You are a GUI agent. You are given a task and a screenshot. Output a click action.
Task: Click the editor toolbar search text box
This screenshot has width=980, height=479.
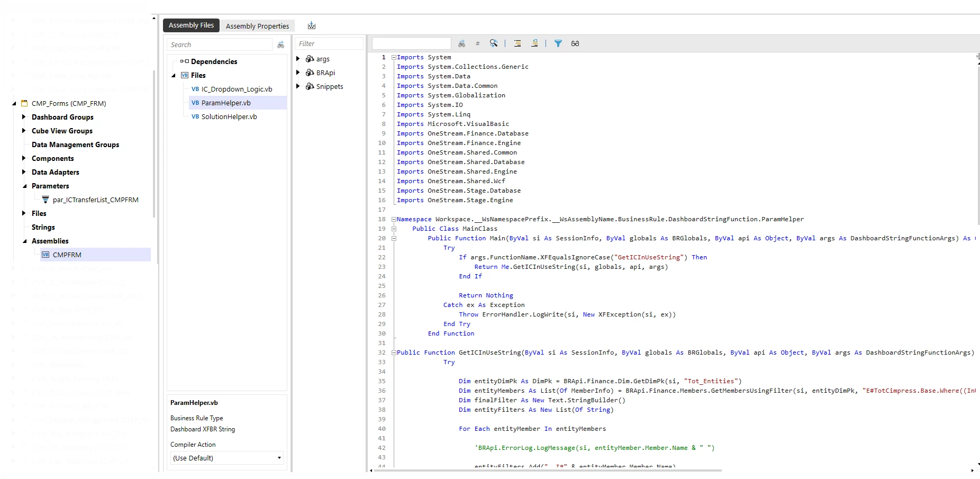pyautogui.click(x=412, y=43)
